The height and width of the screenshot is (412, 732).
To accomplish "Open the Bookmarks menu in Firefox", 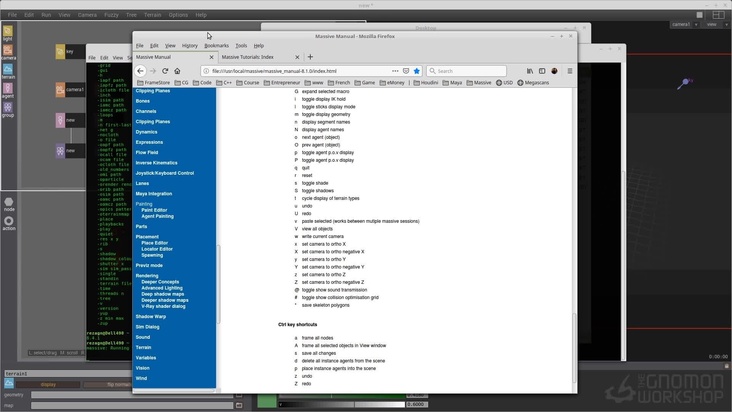I will pos(216,45).
